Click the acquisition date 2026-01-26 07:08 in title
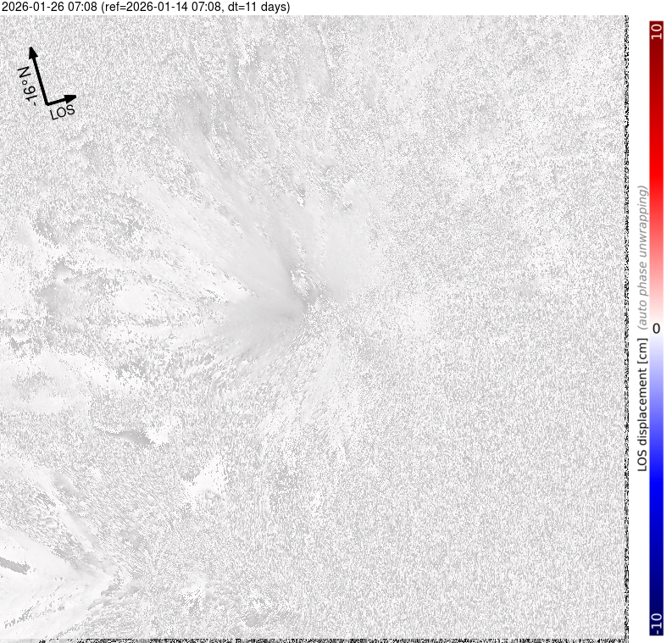The width and height of the screenshot is (672, 643). pyautogui.click(x=50, y=7)
